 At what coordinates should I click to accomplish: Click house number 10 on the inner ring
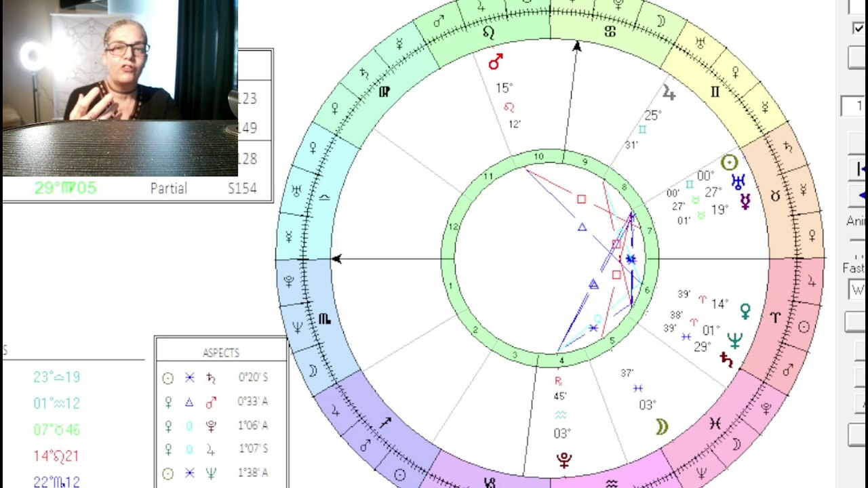(538, 157)
